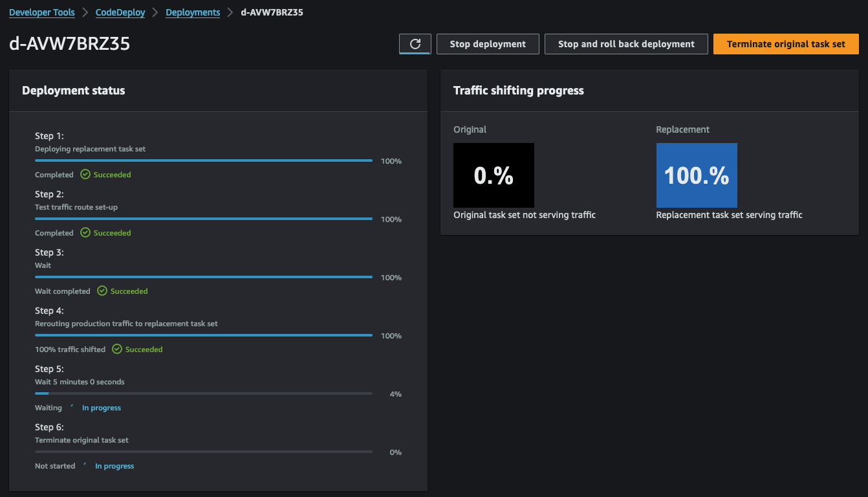Click the blue Replacement 100% traffic box
This screenshot has width=868, height=497.
[697, 175]
